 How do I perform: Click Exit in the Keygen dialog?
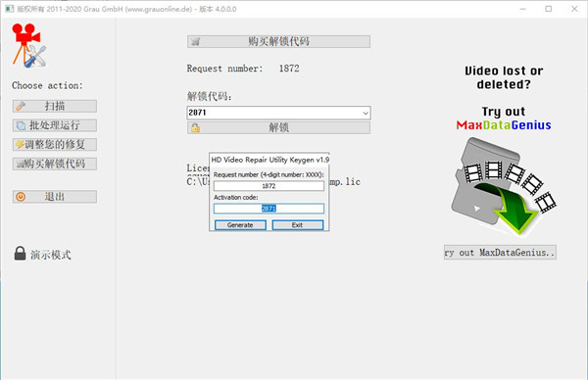297,225
